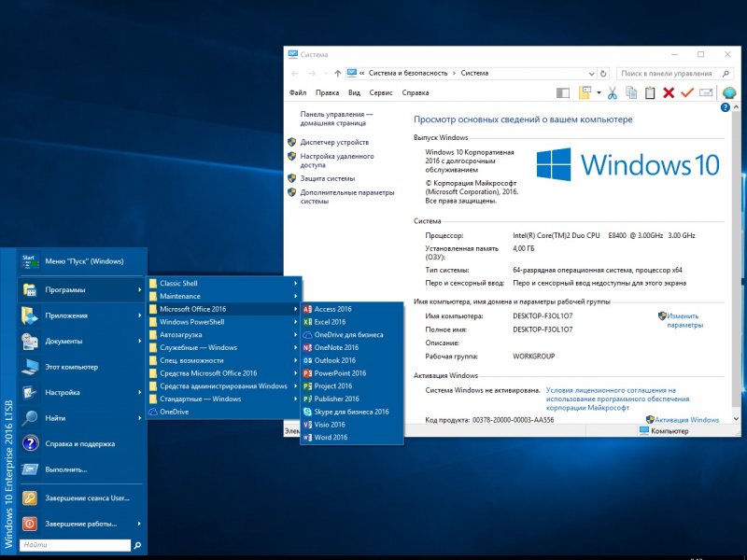
Task: Go to Панель управления — домашняя страница
Action: tap(336, 119)
